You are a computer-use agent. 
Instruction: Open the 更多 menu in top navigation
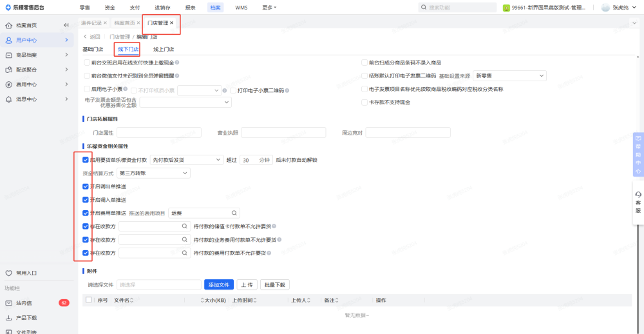(x=269, y=7)
